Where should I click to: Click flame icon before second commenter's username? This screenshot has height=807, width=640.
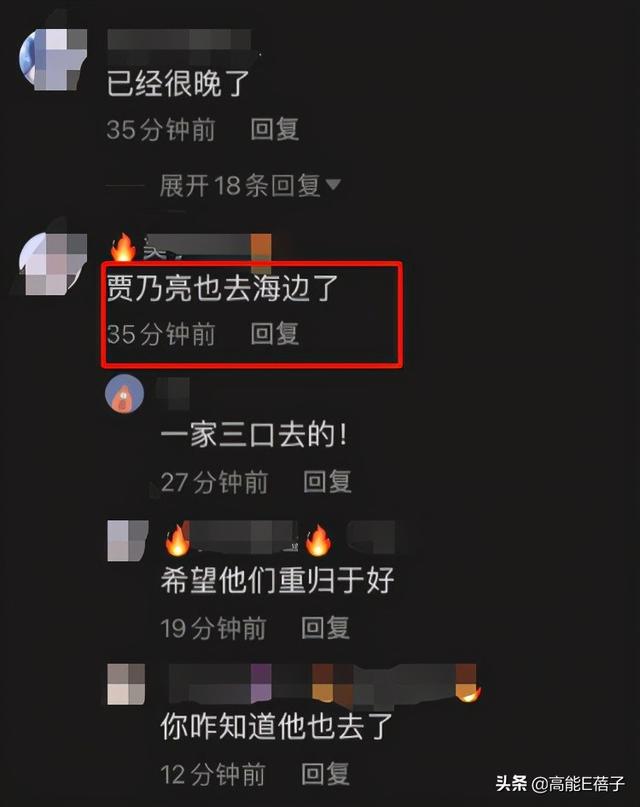[x=123, y=247]
